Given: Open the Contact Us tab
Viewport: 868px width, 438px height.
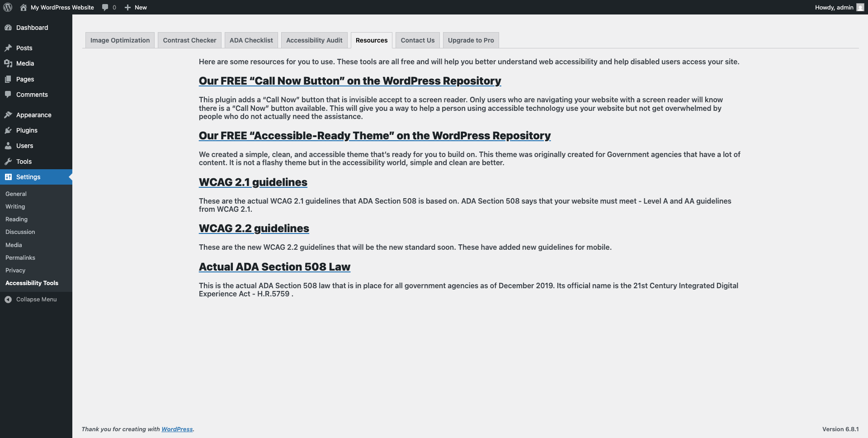Looking at the screenshot, I should click(x=417, y=40).
